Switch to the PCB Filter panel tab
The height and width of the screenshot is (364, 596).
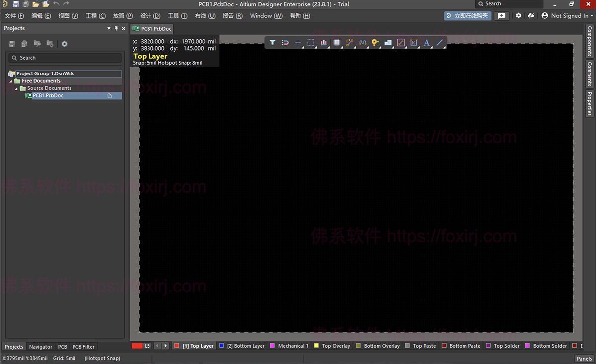[x=83, y=346]
